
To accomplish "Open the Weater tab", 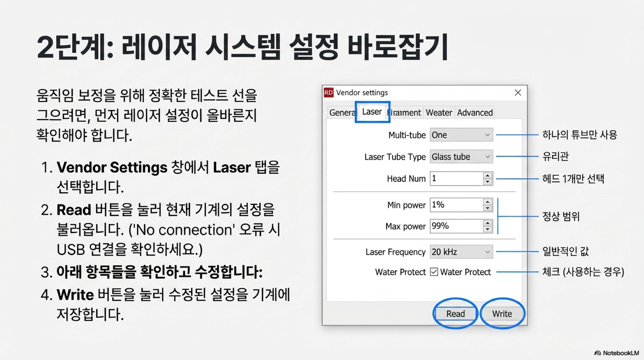I will pos(439,113).
